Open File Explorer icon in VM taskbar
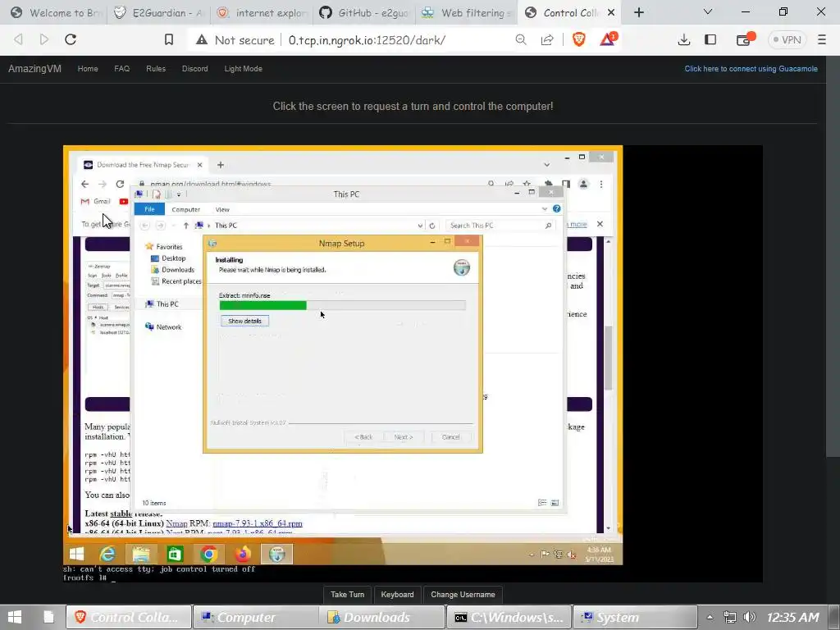Image resolution: width=840 pixels, height=630 pixels. pyautogui.click(x=141, y=554)
